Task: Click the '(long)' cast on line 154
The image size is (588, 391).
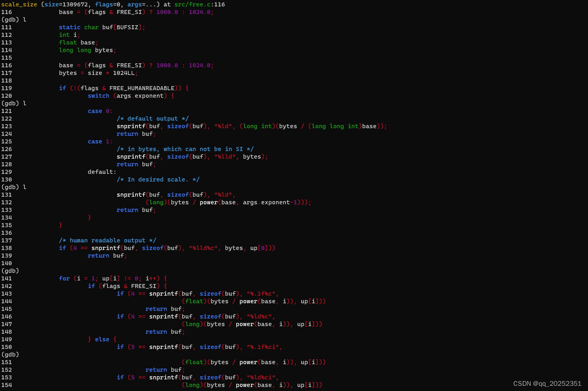Action: pyautogui.click(x=193, y=385)
